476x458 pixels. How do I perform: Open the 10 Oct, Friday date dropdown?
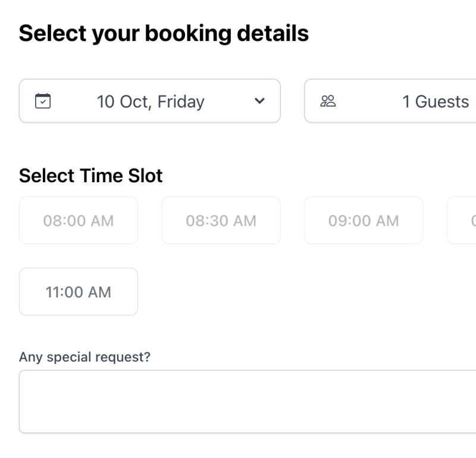click(x=150, y=101)
